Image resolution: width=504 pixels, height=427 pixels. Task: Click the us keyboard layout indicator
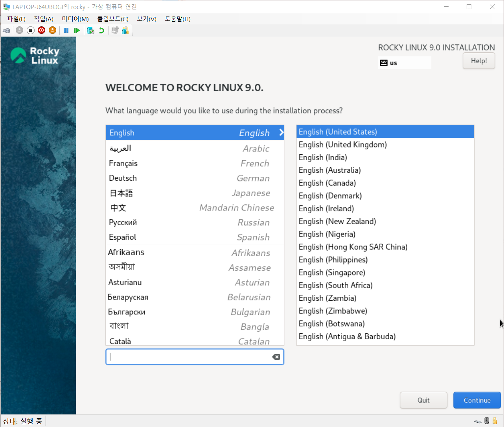point(405,63)
